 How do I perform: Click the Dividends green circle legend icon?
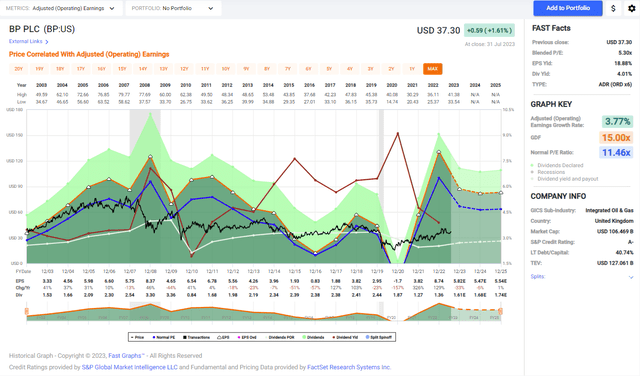tap(304, 337)
